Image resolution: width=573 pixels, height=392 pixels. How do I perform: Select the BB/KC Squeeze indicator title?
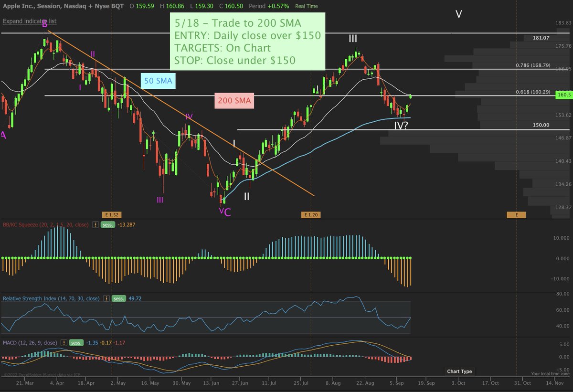[x=47, y=224]
